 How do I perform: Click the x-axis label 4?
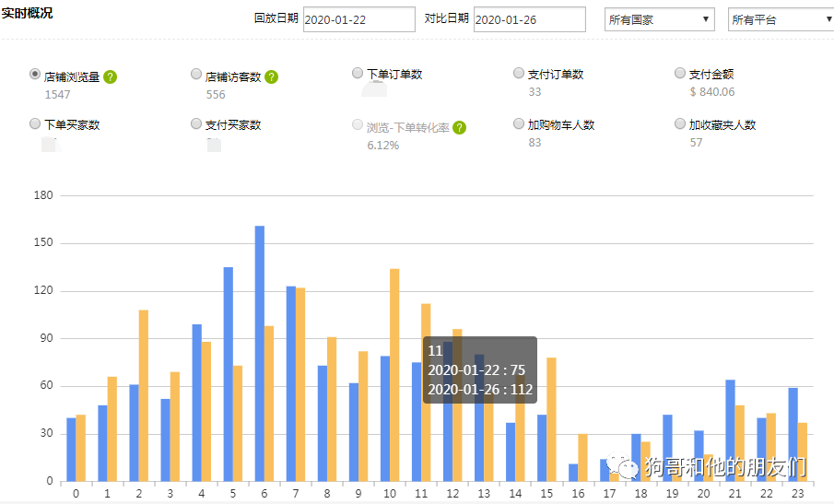(202, 493)
